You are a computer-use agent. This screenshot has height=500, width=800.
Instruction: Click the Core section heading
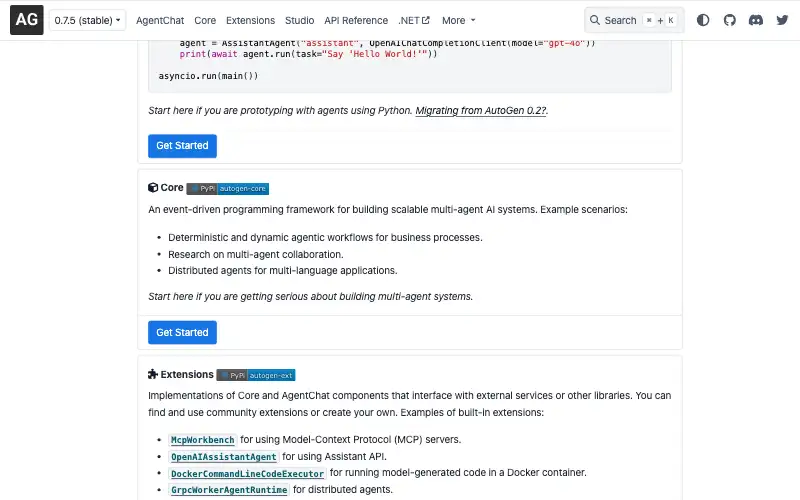(x=172, y=188)
